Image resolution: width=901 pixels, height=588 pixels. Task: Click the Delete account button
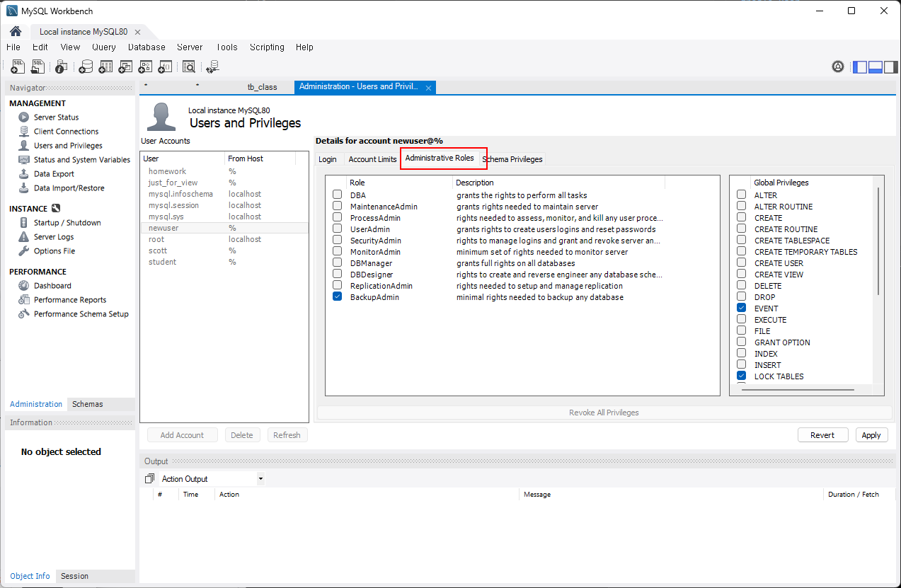pyautogui.click(x=242, y=435)
